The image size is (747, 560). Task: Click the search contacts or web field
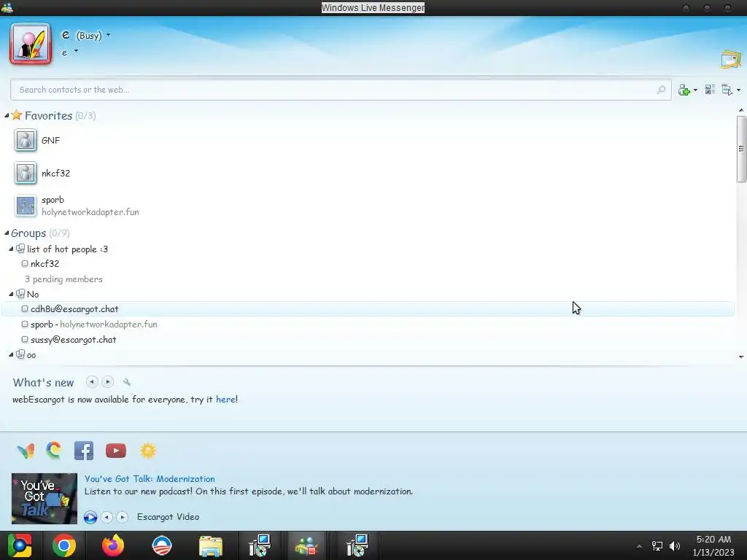[x=341, y=90]
